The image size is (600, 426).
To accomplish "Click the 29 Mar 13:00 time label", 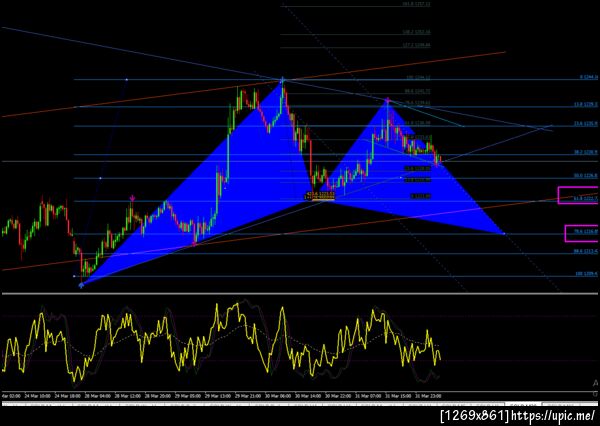I will coord(218,396).
